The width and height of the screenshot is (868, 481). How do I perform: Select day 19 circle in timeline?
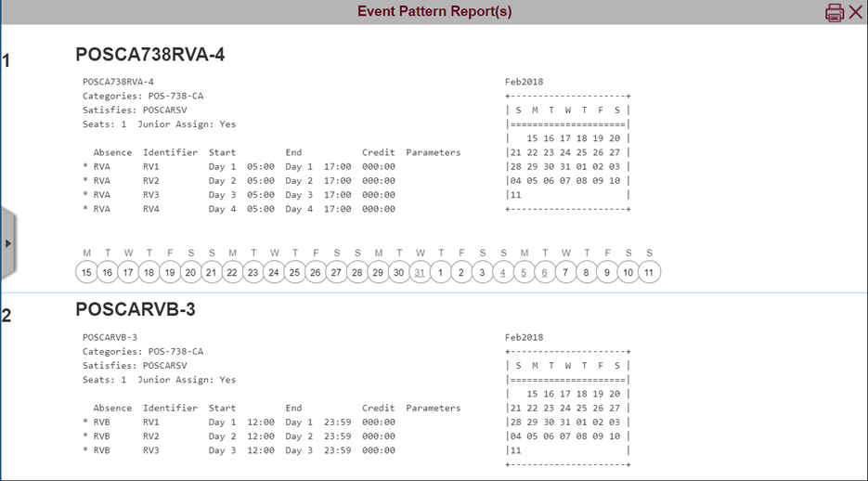(170, 272)
